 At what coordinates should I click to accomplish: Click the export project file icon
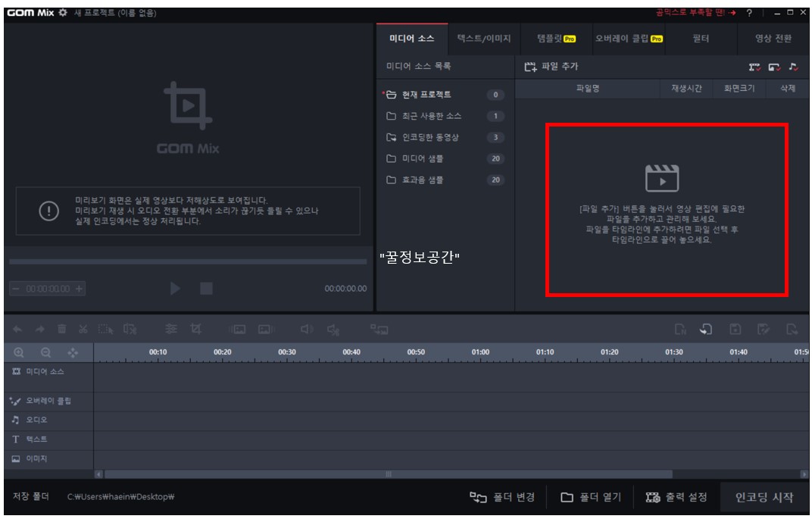pyautogui.click(x=792, y=329)
